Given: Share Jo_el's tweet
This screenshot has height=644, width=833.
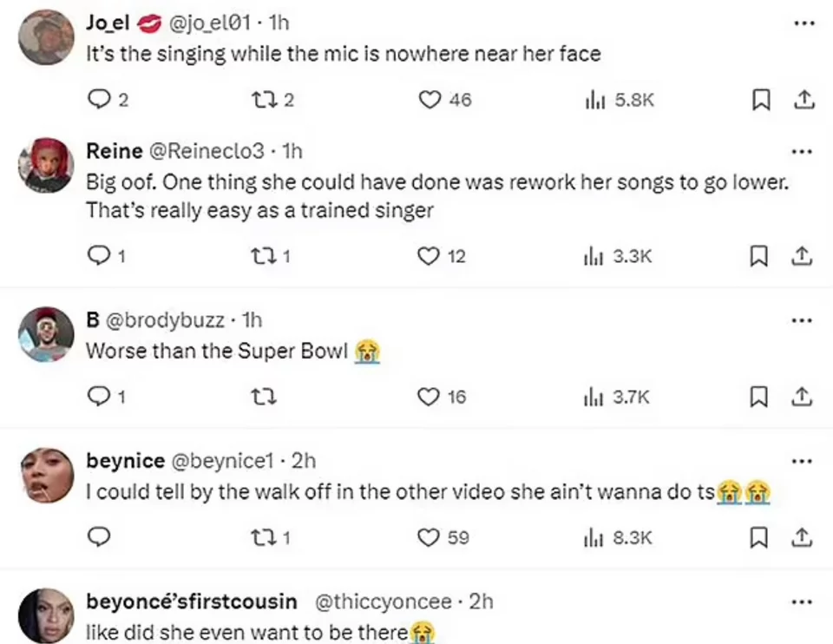Looking at the screenshot, I should (x=804, y=100).
